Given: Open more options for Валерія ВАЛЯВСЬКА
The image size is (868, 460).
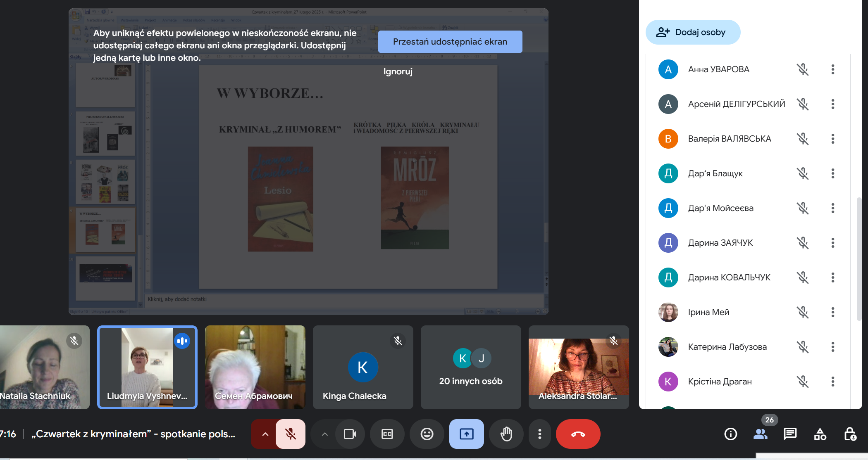Looking at the screenshot, I should (x=833, y=139).
